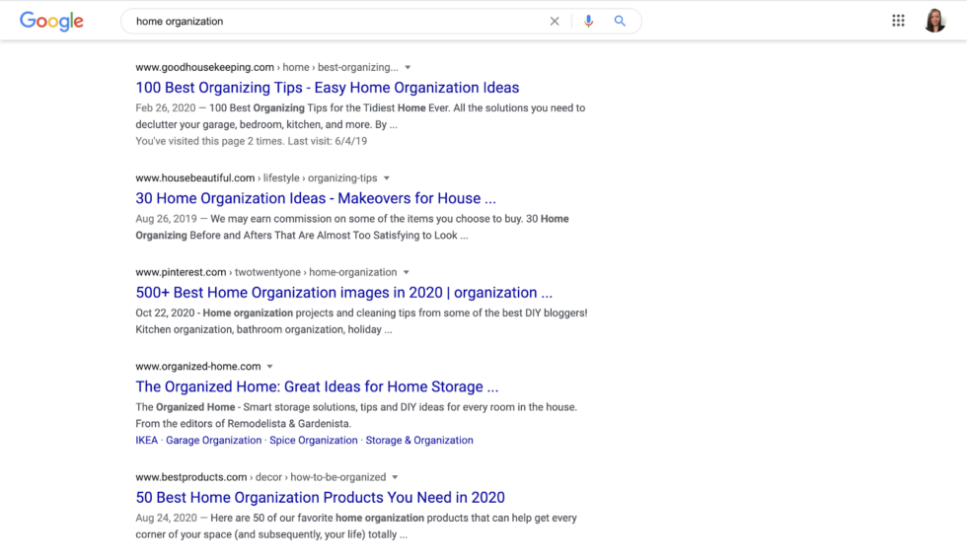The width and height of the screenshot is (967, 560).
Task: Expand dropdown arrow next to pinterest.com URL
Action: (407, 272)
